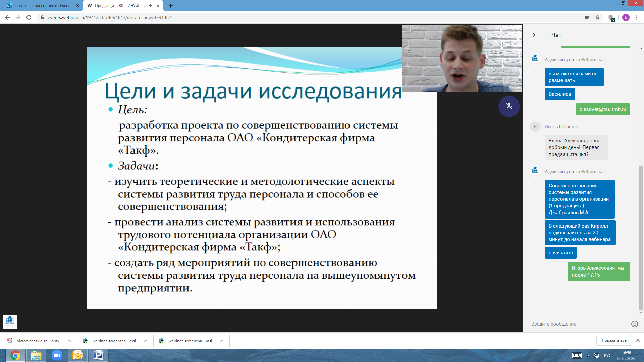
Task: Show hidden system tray icons
Action: 588,356
